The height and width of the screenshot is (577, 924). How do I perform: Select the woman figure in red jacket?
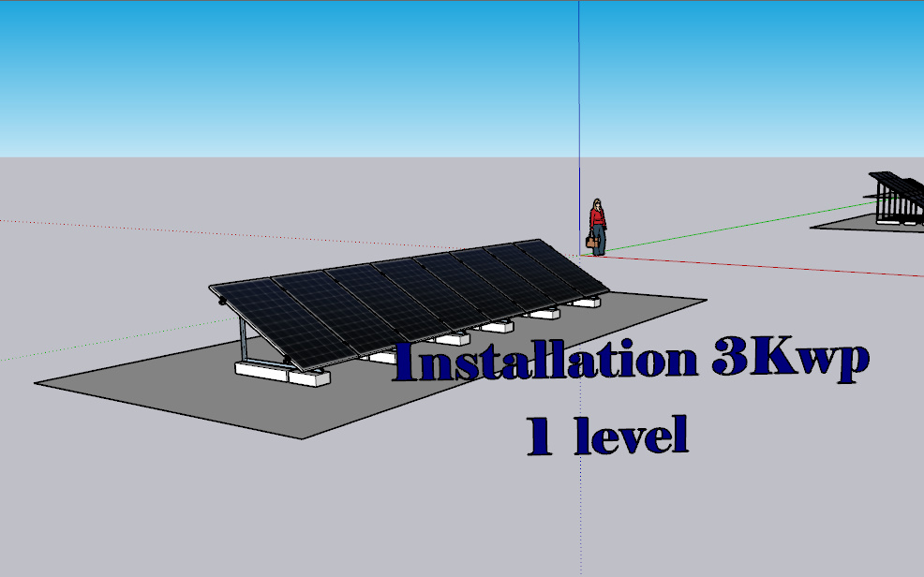click(x=598, y=228)
